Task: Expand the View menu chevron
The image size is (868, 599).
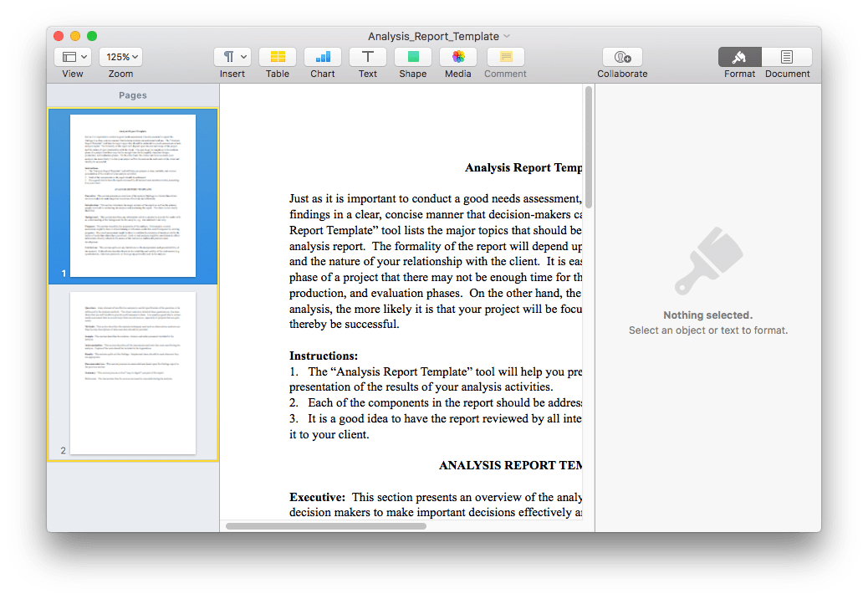Action: [x=82, y=56]
